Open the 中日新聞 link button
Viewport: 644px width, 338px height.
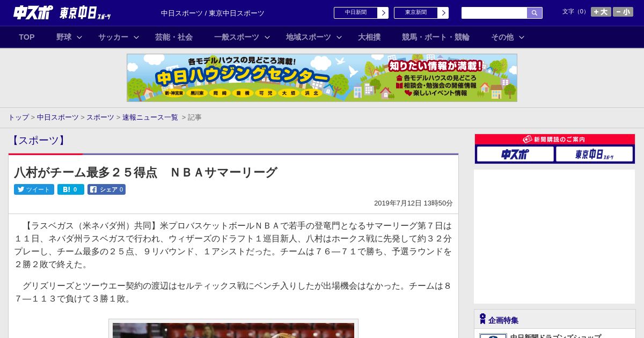(356, 13)
